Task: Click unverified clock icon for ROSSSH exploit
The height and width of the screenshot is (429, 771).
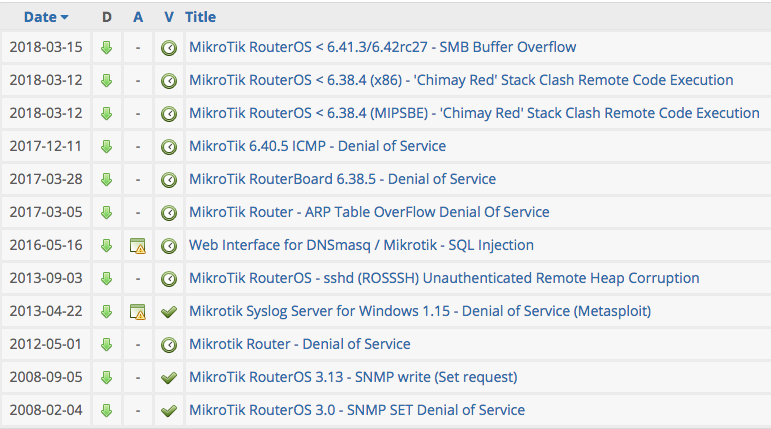Action: coord(169,278)
